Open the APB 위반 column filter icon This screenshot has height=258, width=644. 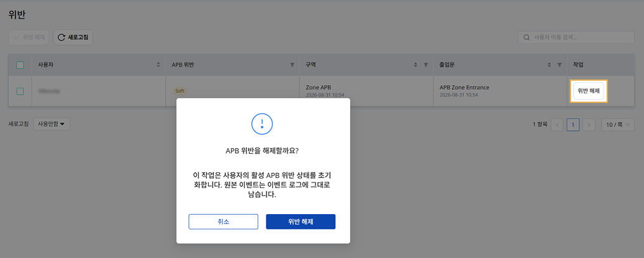tap(292, 65)
